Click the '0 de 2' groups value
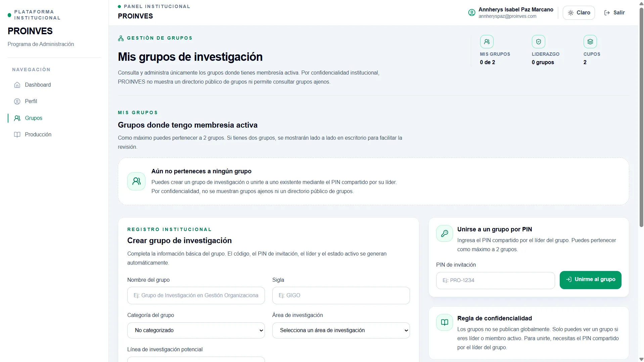Screen dimensions: 644x362 pos(488,62)
